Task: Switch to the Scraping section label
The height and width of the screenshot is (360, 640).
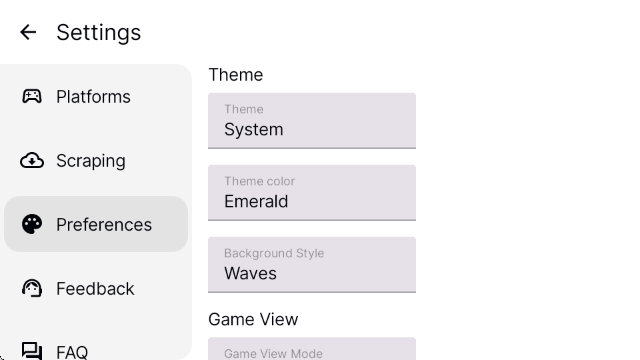Action: [91, 161]
